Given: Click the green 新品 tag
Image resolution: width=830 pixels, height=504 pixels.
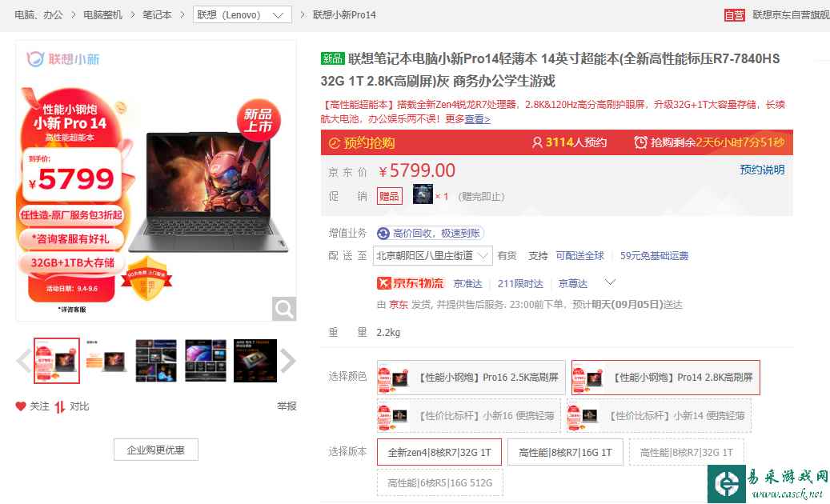Looking at the screenshot, I should [x=332, y=58].
